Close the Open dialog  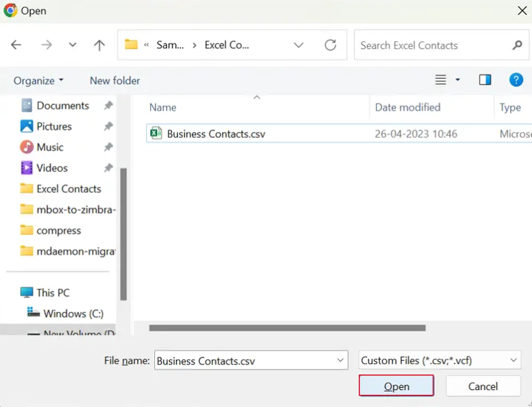coord(522,10)
